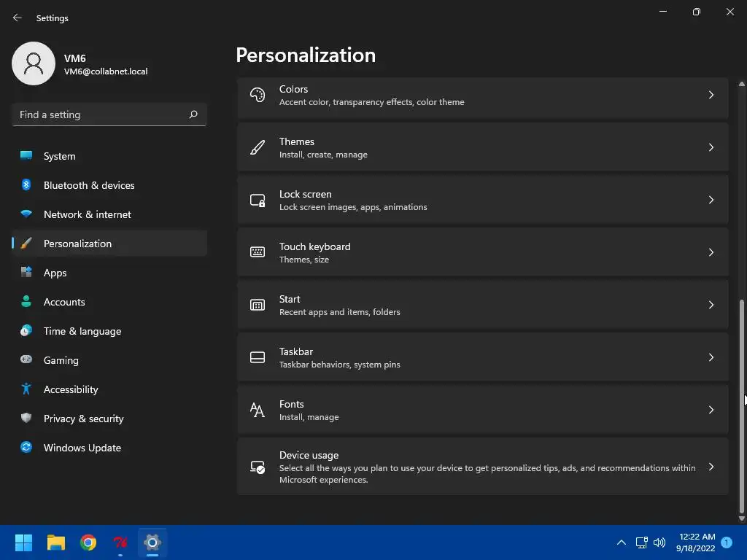Click the Windows Update refresh icon

[x=26, y=447]
